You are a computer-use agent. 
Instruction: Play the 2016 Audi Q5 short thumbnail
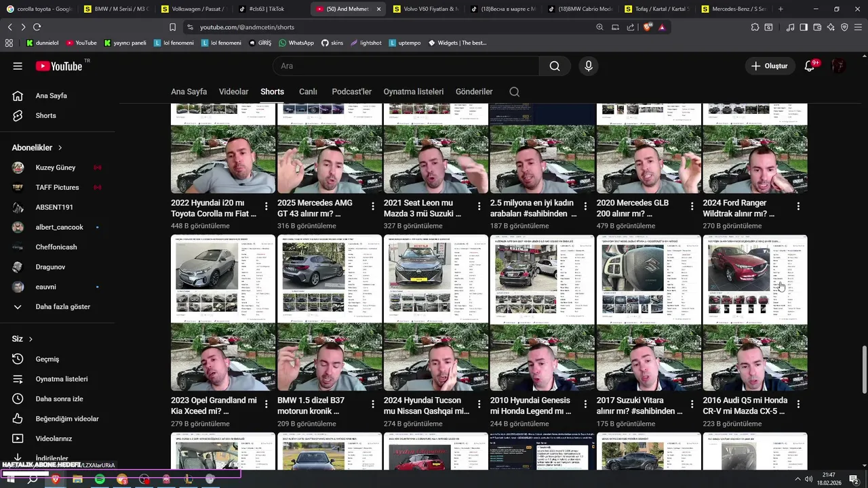755,312
